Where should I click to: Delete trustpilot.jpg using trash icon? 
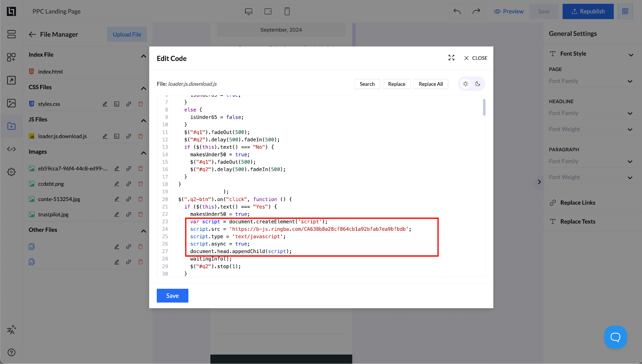pos(140,214)
